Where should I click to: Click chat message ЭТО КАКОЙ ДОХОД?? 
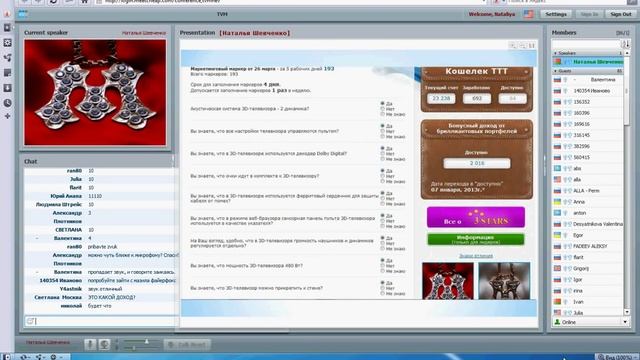pos(112,297)
